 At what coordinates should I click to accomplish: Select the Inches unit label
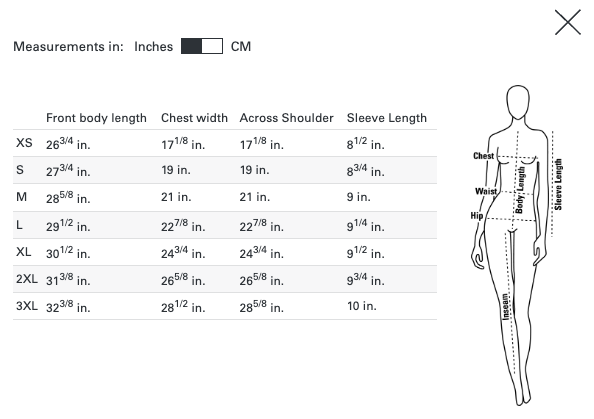point(153,47)
